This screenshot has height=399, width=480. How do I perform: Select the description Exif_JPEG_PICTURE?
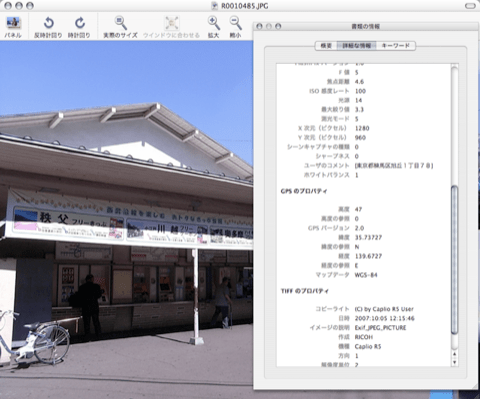pos(380,328)
